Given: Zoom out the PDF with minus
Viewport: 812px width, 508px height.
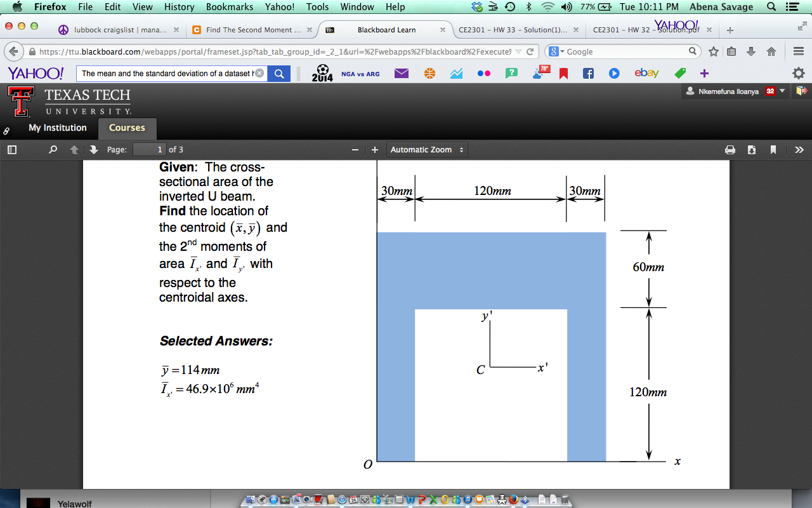Looking at the screenshot, I should pos(355,150).
